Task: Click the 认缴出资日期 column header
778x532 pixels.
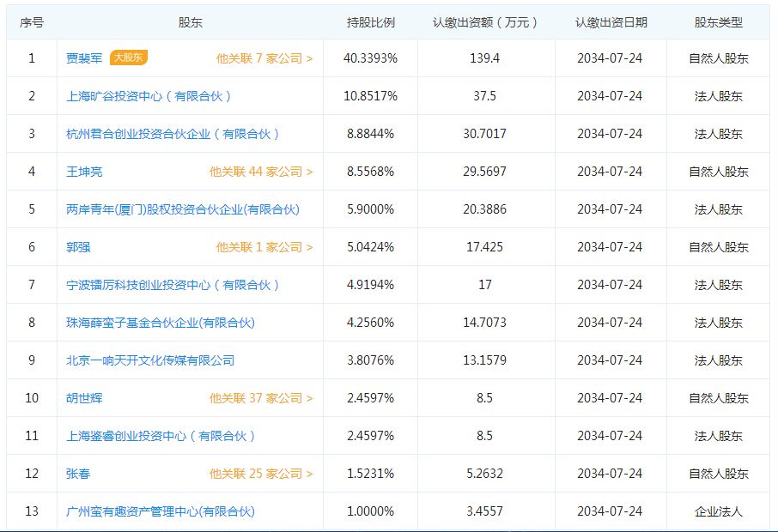Action: pos(611,22)
